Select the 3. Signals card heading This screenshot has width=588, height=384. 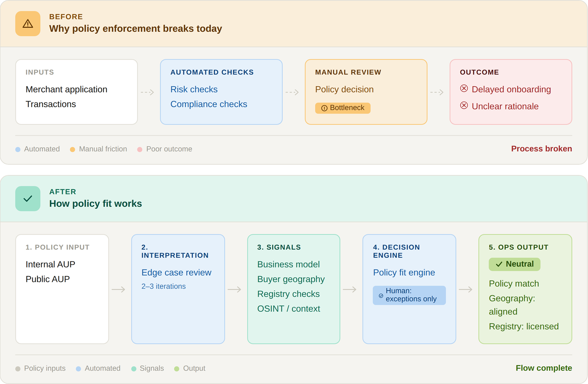279,247
